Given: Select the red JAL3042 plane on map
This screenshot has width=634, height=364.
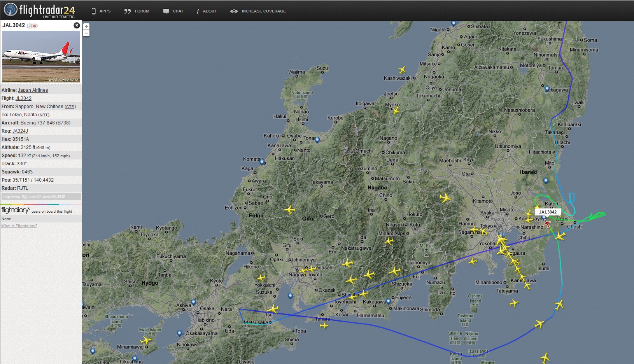Looking at the screenshot, I should [x=547, y=223].
